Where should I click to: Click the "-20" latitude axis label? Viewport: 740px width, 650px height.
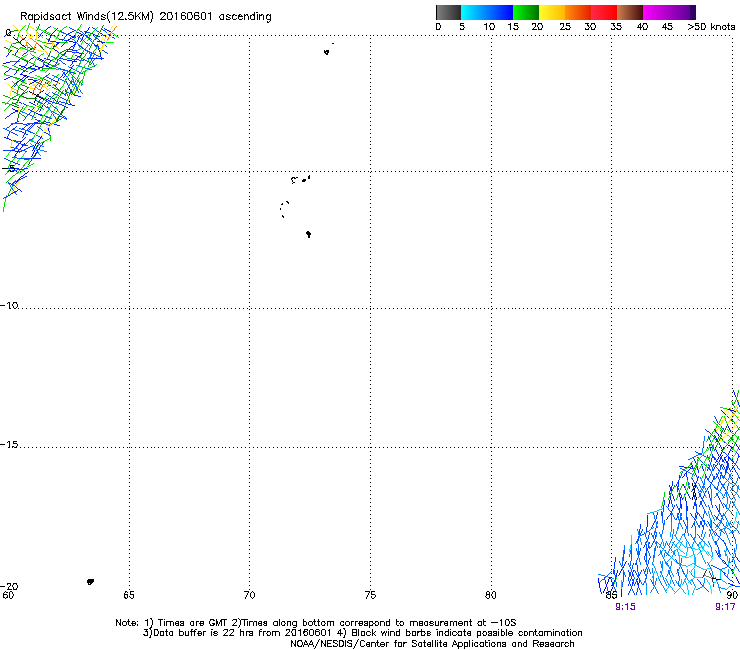9,586
